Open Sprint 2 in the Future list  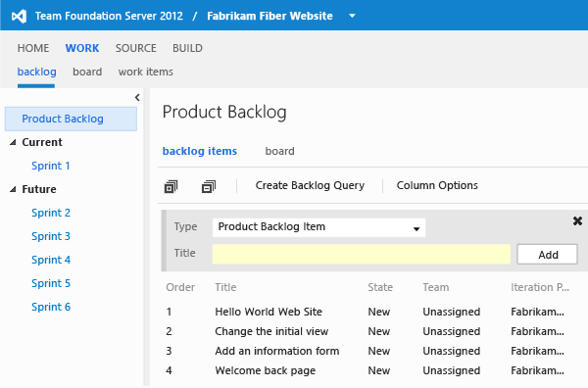[51, 213]
